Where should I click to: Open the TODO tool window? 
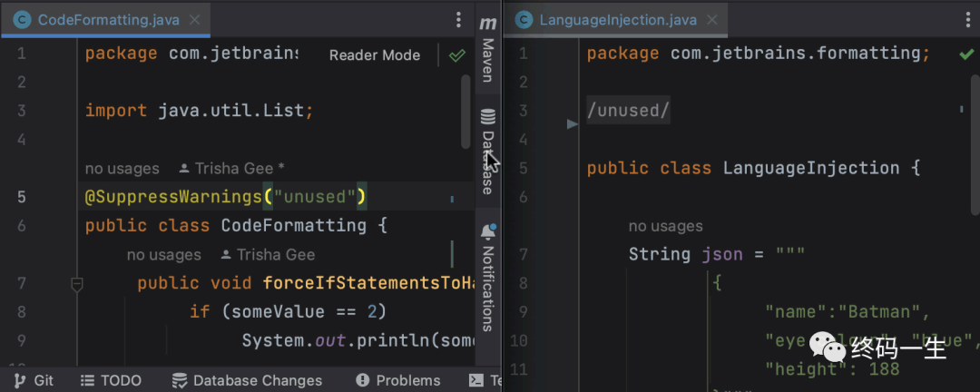(x=112, y=380)
